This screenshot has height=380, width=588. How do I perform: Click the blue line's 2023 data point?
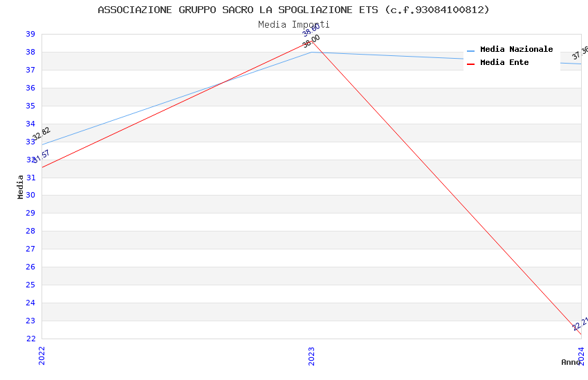pos(311,52)
